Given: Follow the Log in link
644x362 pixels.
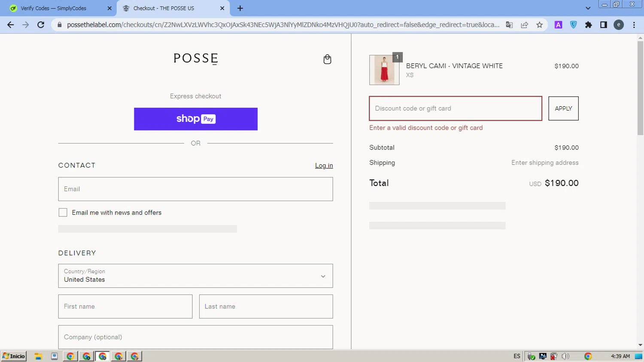Looking at the screenshot, I should (x=324, y=165).
